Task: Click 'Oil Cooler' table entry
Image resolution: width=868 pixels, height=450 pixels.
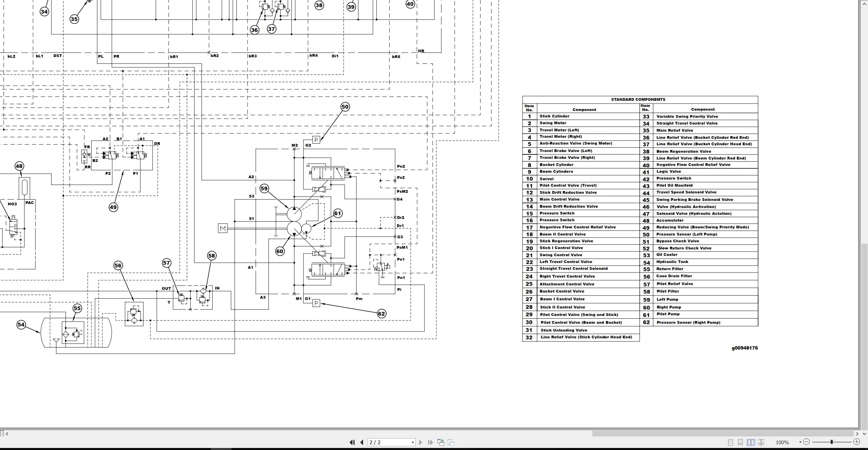Action: click(667, 255)
